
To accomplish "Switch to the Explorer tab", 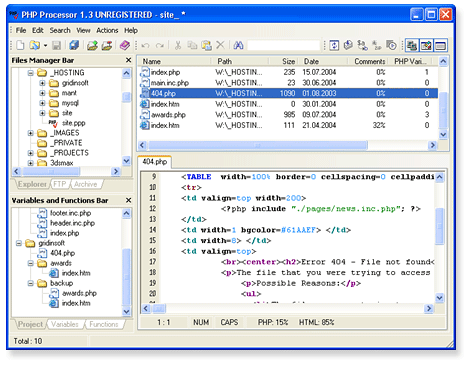I will (x=32, y=184).
